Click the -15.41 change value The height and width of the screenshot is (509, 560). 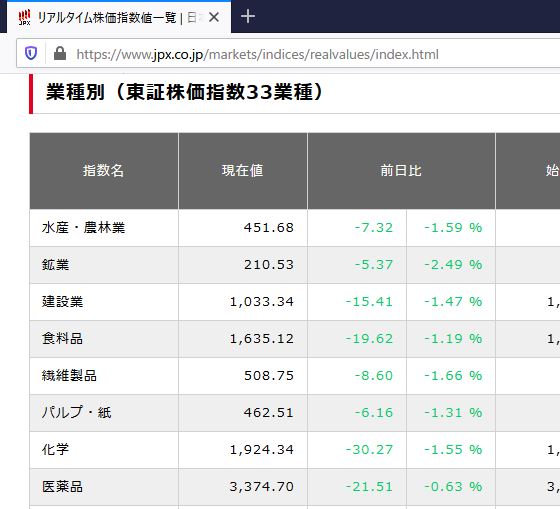[x=369, y=302]
